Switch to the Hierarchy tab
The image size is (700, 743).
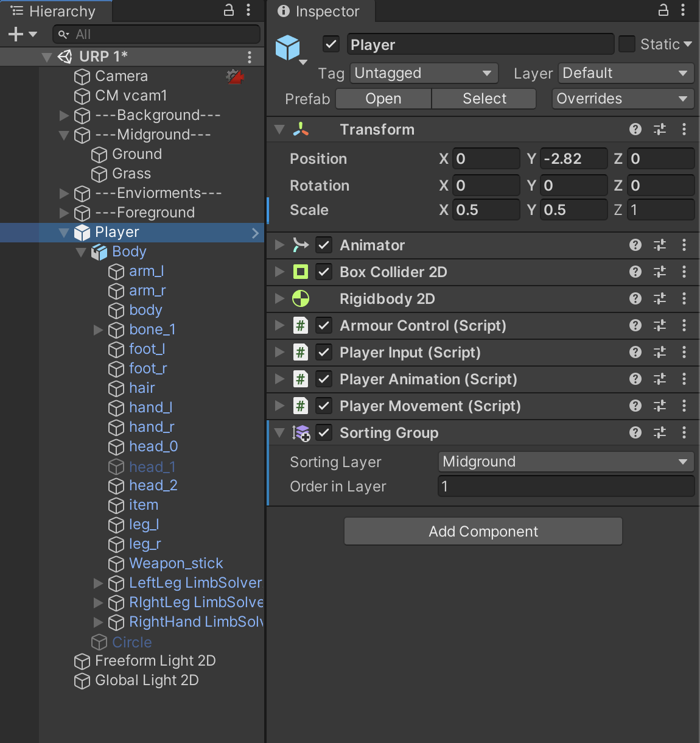point(56,11)
